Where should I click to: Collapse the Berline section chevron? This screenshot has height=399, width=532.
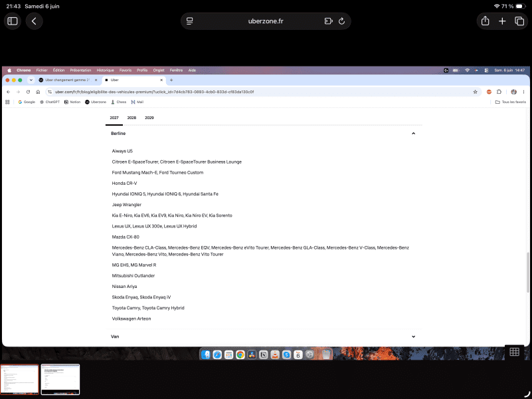[413, 134]
